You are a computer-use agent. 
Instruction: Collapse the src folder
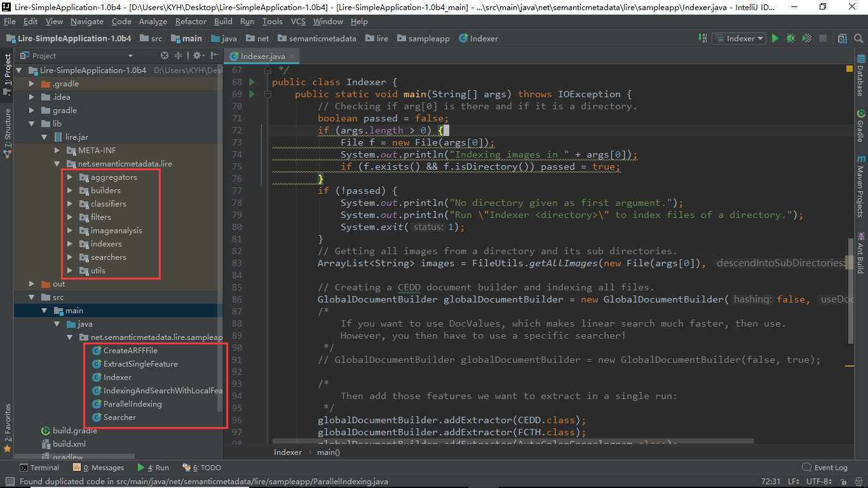[x=32, y=297]
